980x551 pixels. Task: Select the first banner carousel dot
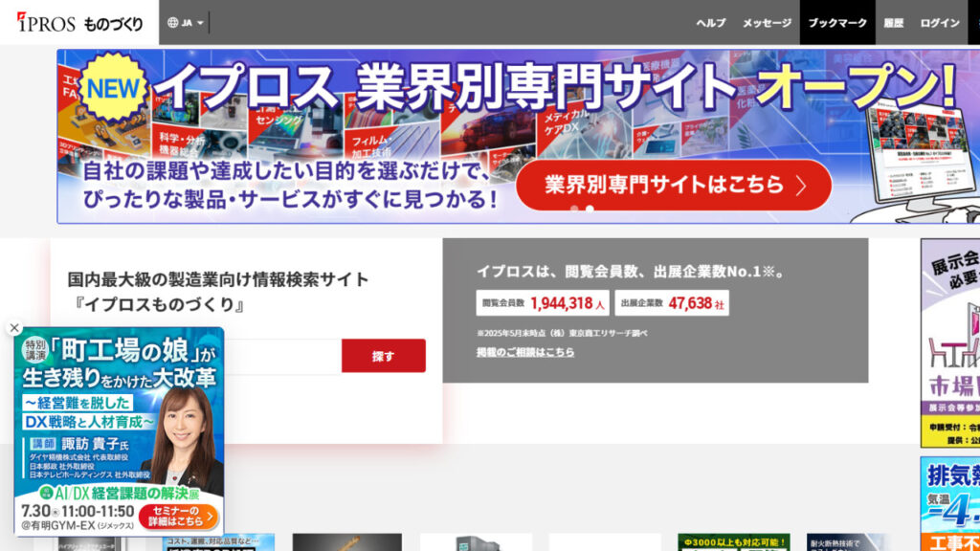pyautogui.click(x=574, y=209)
